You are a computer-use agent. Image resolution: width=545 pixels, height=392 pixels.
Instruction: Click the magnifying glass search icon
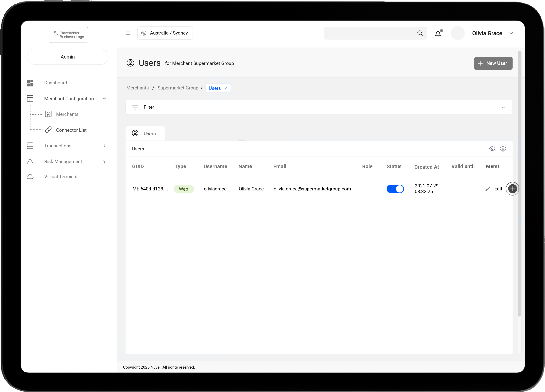(x=420, y=33)
